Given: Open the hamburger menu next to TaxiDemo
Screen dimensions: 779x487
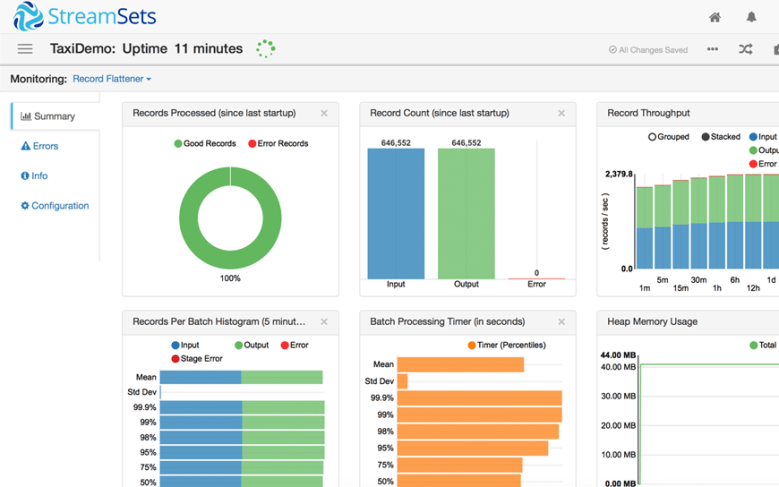Looking at the screenshot, I should point(25,49).
